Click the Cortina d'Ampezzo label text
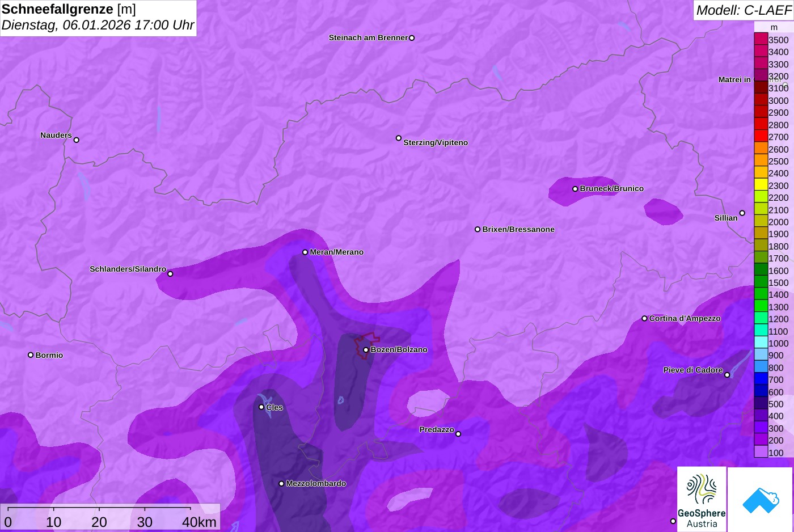 pos(685,319)
